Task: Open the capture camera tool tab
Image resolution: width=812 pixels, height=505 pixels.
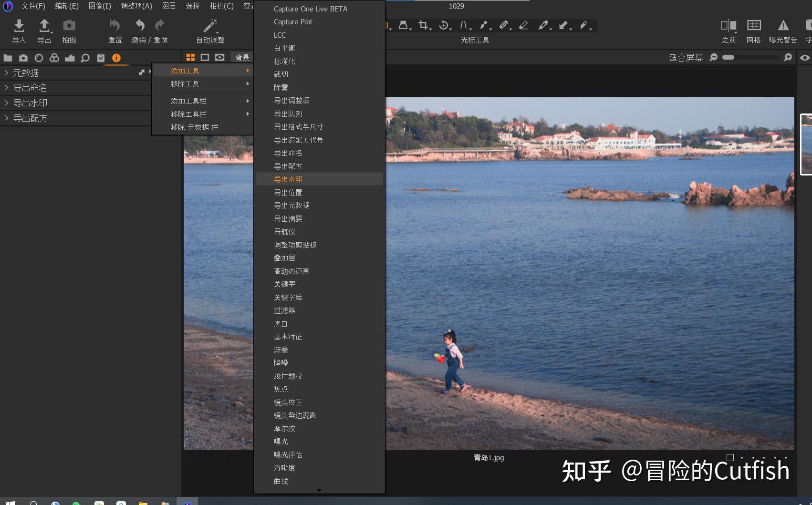Action: (x=23, y=58)
